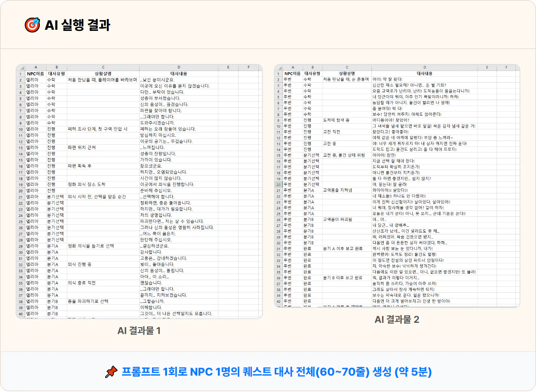This screenshot has height=392, width=536.
Task: Select cell '종을 파괴하기로 선택'
Action: point(103,301)
